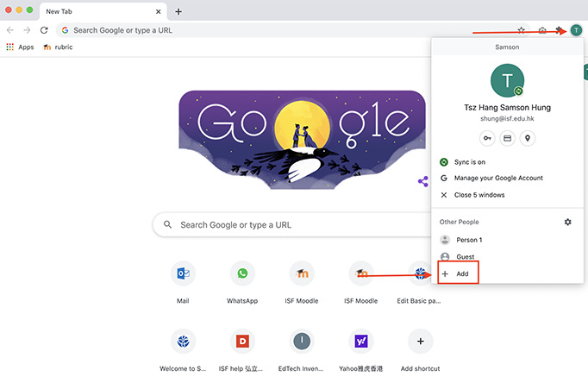Open a Guest window

pyautogui.click(x=507, y=256)
